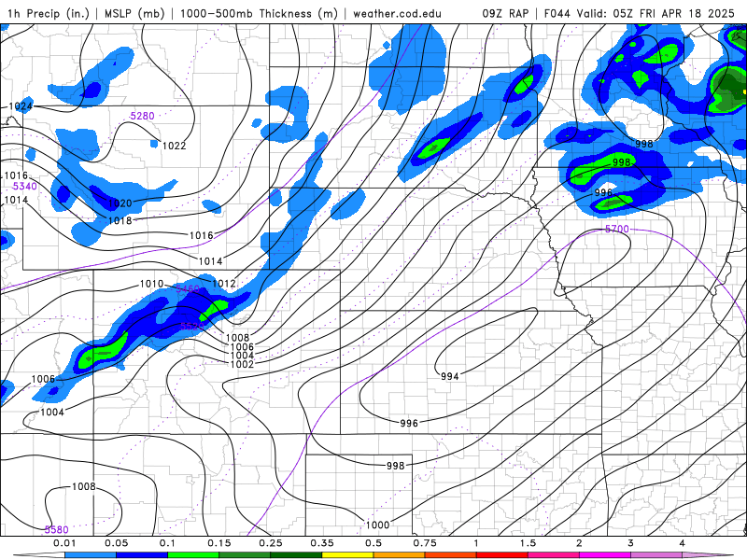This screenshot has width=747, height=560.
Task: Select the 1020 pressure contour label
Action: pyautogui.click(x=120, y=203)
